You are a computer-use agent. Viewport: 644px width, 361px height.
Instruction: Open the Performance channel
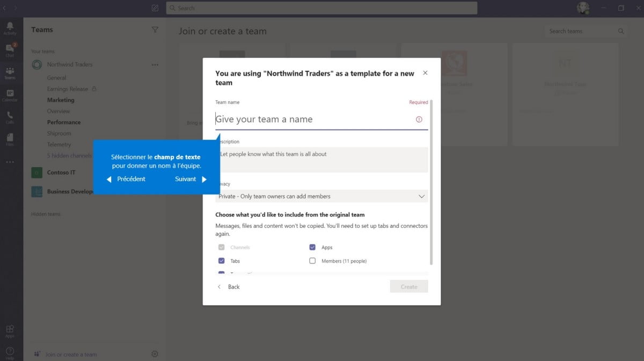click(x=64, y=122)
